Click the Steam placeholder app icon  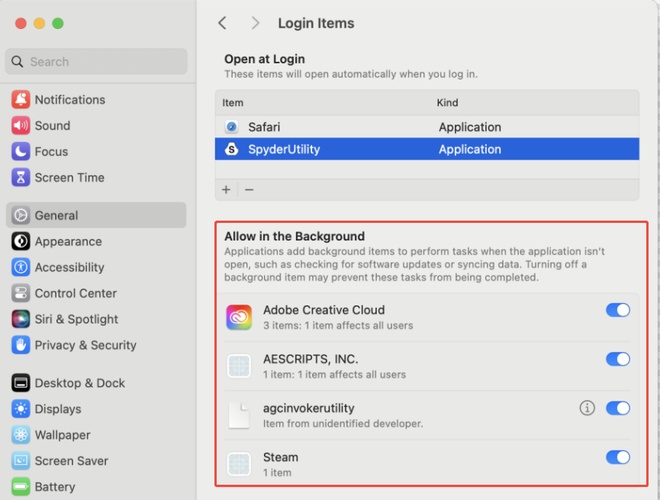239,464
